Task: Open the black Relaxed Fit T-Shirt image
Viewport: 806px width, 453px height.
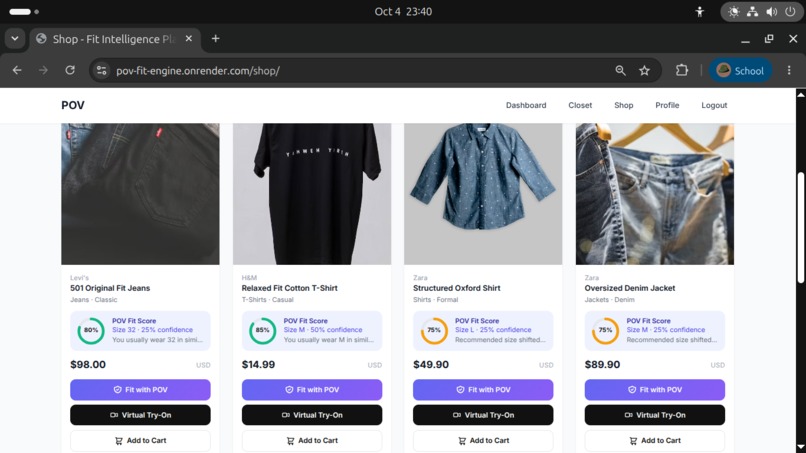Action: click(x=312, y=194)
